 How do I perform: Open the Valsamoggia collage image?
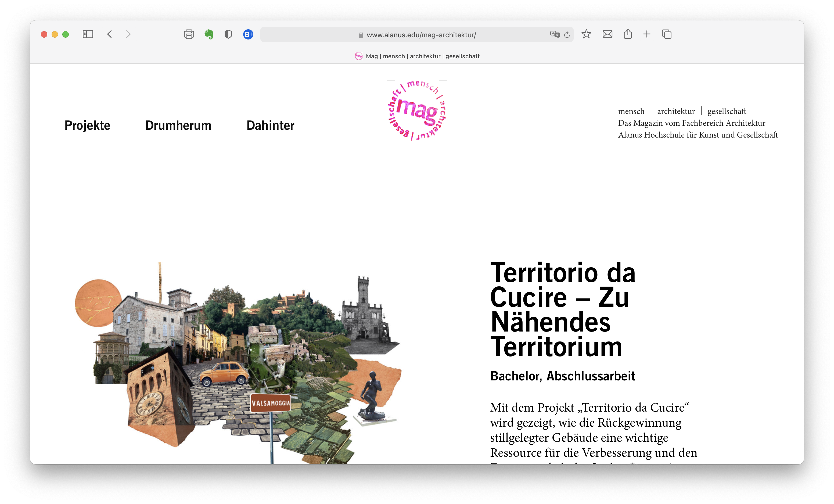[238, 362]
